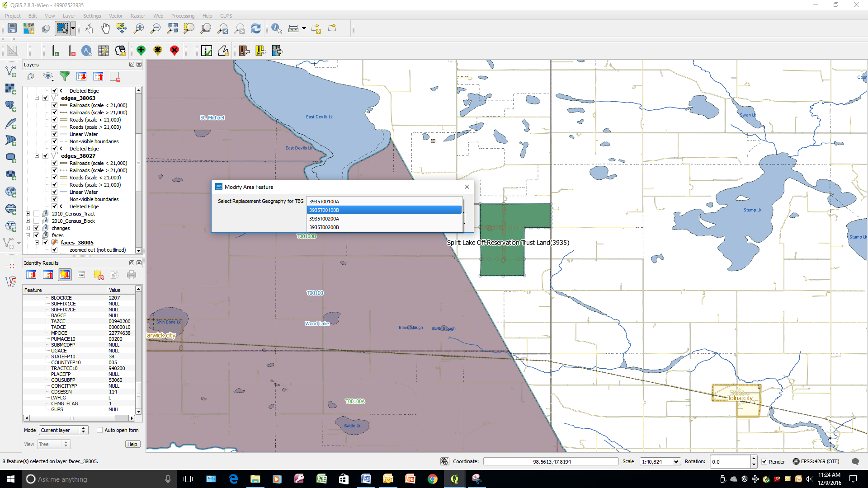Enable the 2010_Census_Tract layer checkbox
Viewport: 868px width, 488px height.
37,214
